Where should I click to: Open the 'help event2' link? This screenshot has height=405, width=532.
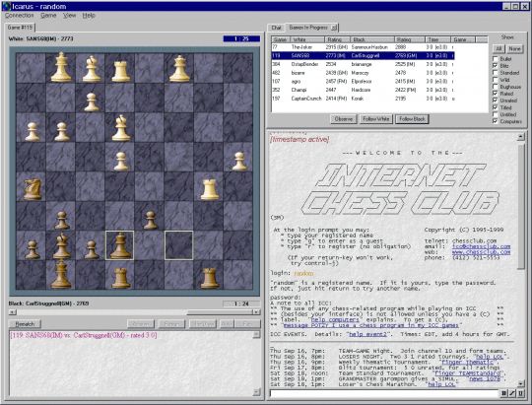point(367,334)
